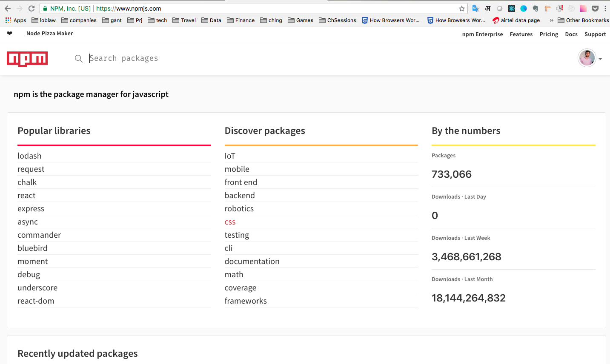Open the Hindi letter input extension
Viewport: 610px width, 364px height.
(x=488, y=9)
